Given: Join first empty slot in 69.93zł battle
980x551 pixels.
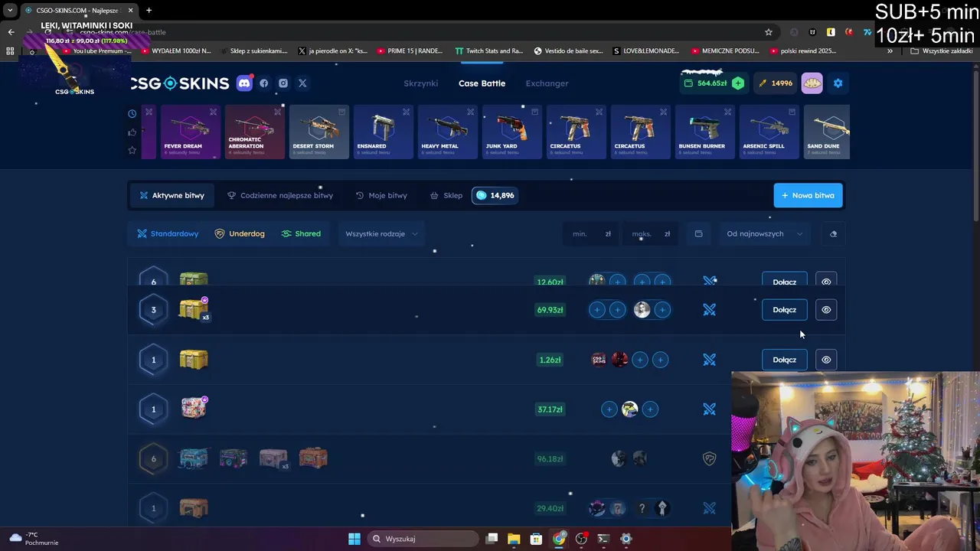Looking at the screenshot, I should 597,310.
